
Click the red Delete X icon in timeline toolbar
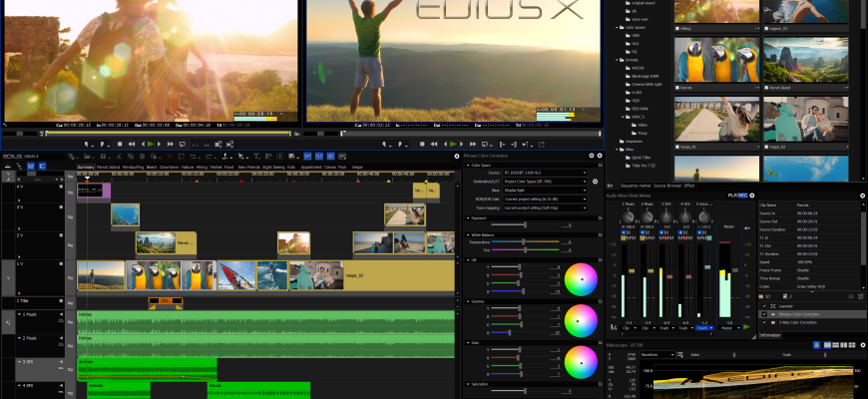170,157
